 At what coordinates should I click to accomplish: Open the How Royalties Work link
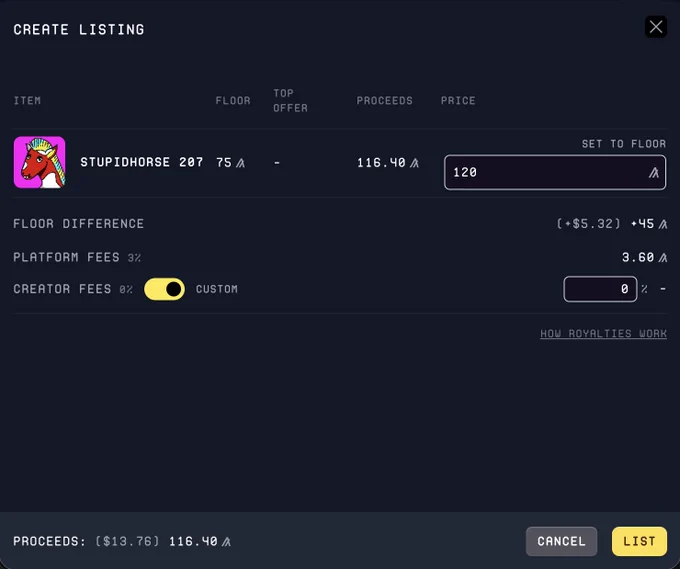[603, 334]
